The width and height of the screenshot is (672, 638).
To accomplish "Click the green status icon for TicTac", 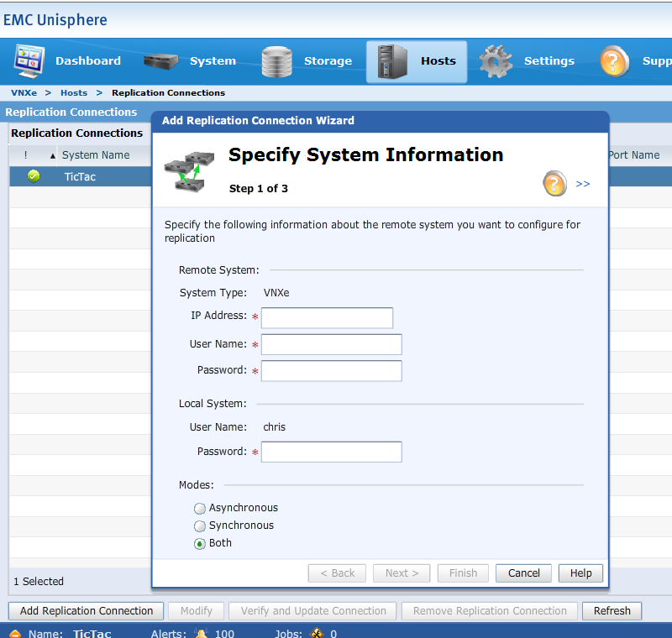I will point(34,176).
